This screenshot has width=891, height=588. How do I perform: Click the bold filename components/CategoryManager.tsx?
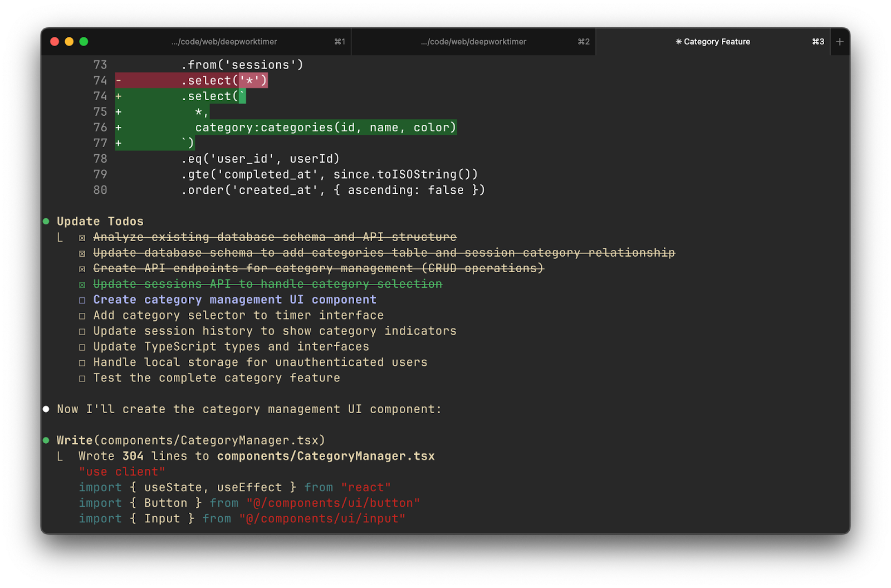click(x=326, y=457)
